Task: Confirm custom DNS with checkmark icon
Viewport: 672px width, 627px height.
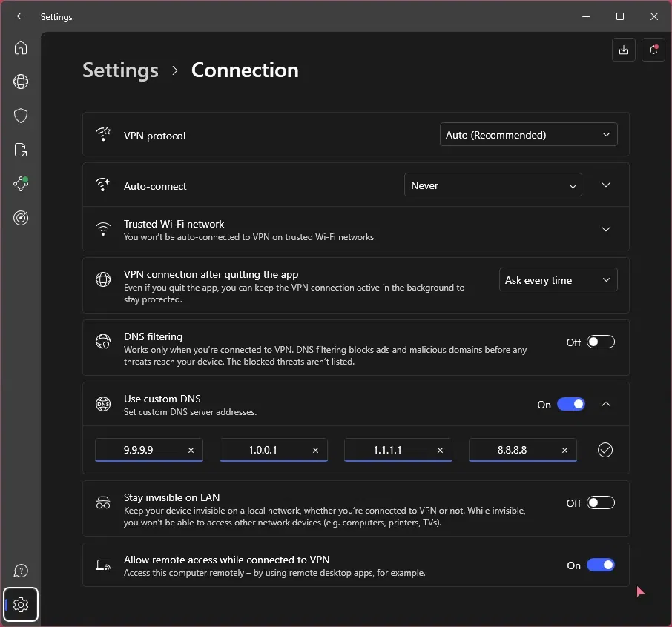Action: click(605, 450)
